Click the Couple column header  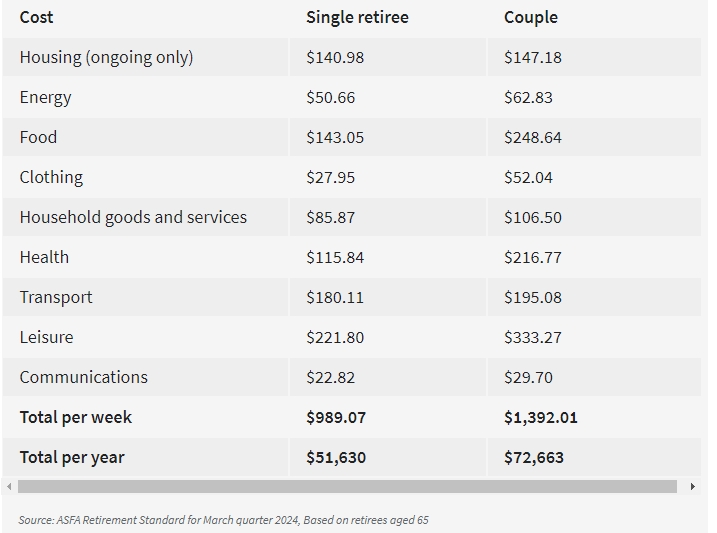531,17
